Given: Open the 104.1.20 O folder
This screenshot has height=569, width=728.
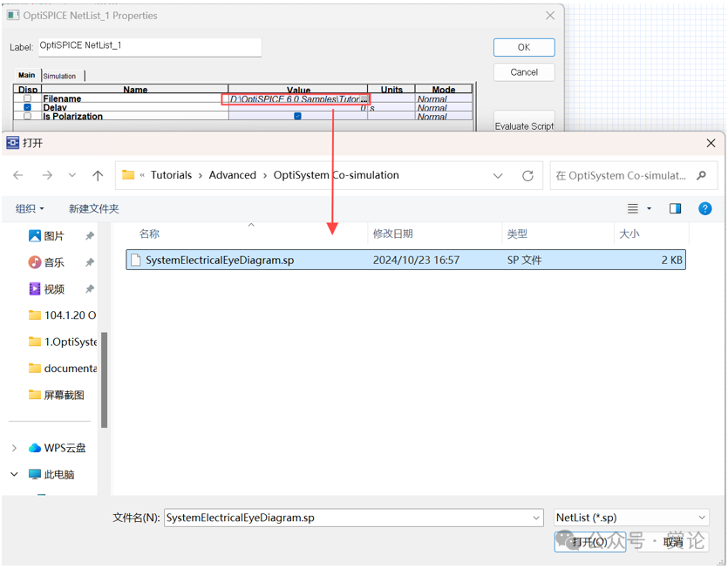Looking at the screenshot, I should tap(63, 315).
